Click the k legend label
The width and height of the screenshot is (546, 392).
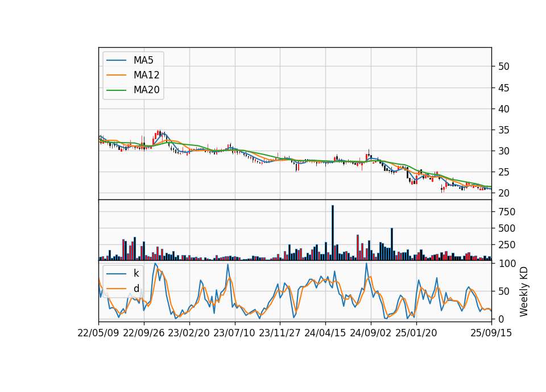tap(136, 273)
